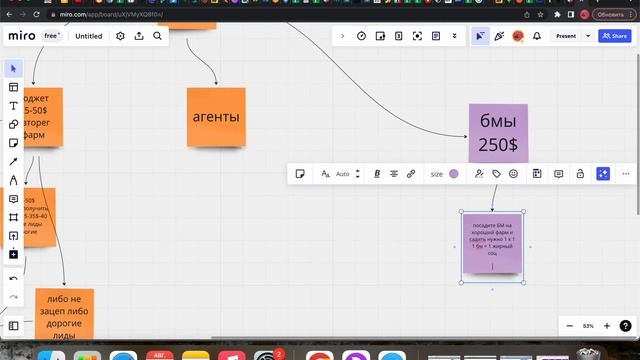Expand more collaboration tools double chevron
Viewport: 640px width, 360px height.
[454, 36]
